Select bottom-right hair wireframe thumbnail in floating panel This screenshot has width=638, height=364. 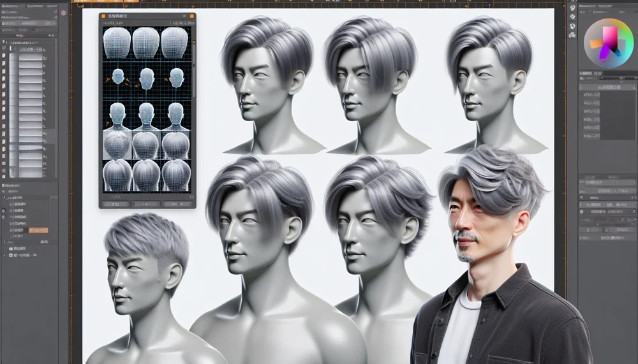click(175, 175)
